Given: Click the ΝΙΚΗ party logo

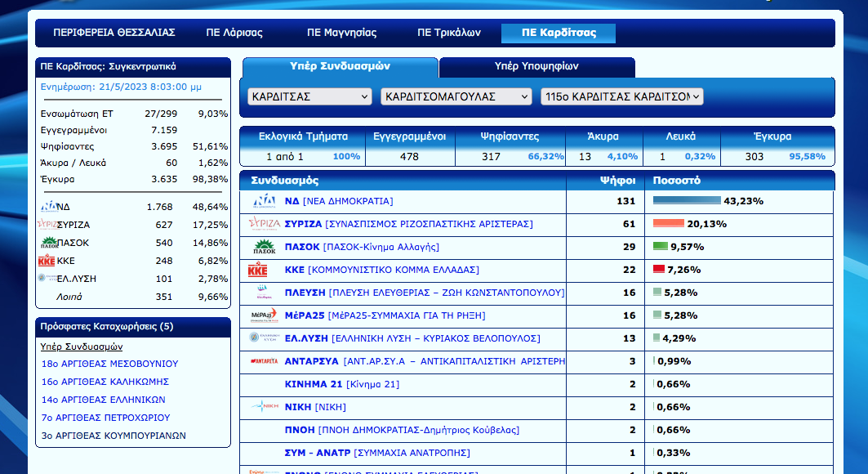Looking at the screenshot, I should tap(265, 407).
